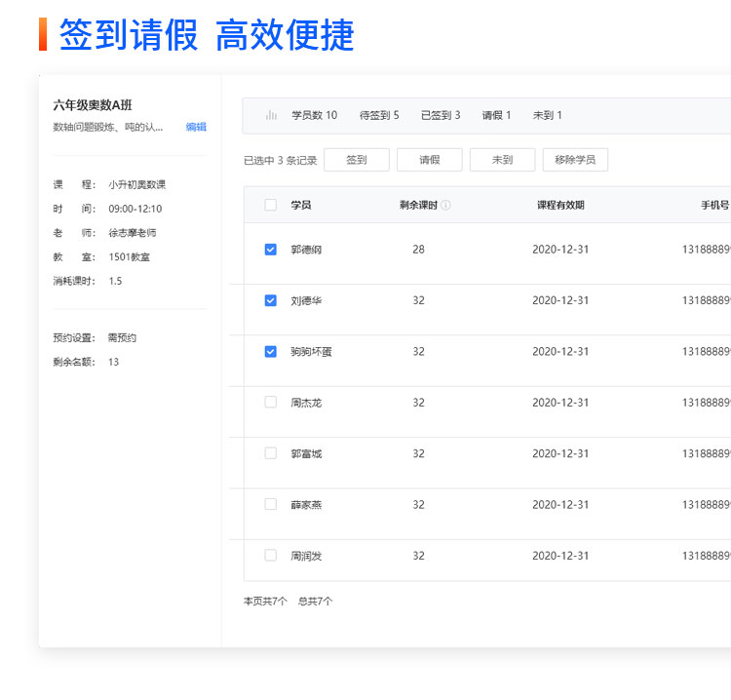Viewport: 731px width, 700px height.
Task: Click the 移除学员 button
Action: click(x=575, y=160)
